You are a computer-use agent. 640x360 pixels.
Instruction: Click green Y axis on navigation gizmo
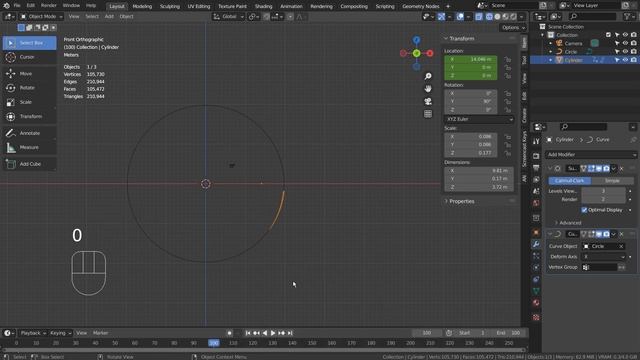[416, 53]
